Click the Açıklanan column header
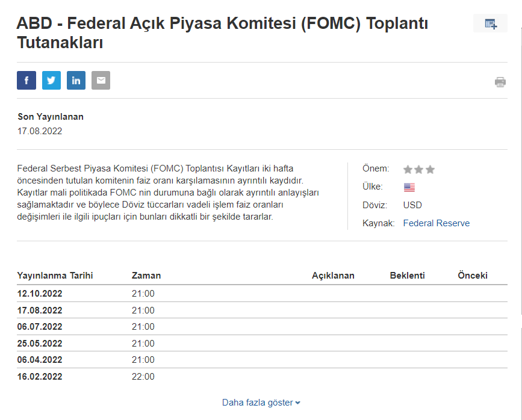This screenshot has width=522, height=420. point(333,276)
